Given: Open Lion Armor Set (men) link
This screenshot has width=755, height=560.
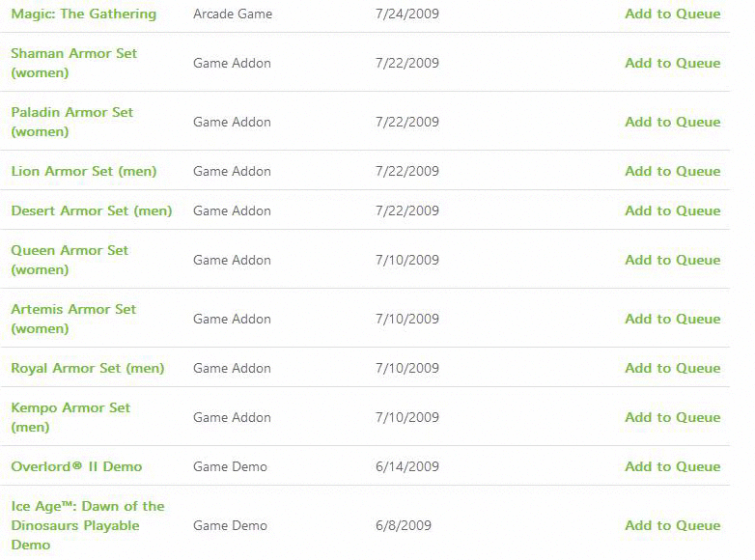Looking at the screenshot, I should tap(84, 172).
